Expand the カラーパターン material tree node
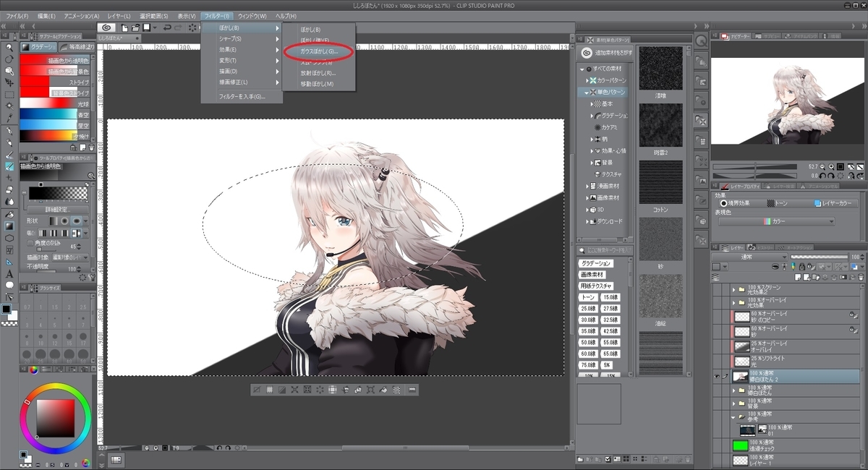 [x=586, y=80]
